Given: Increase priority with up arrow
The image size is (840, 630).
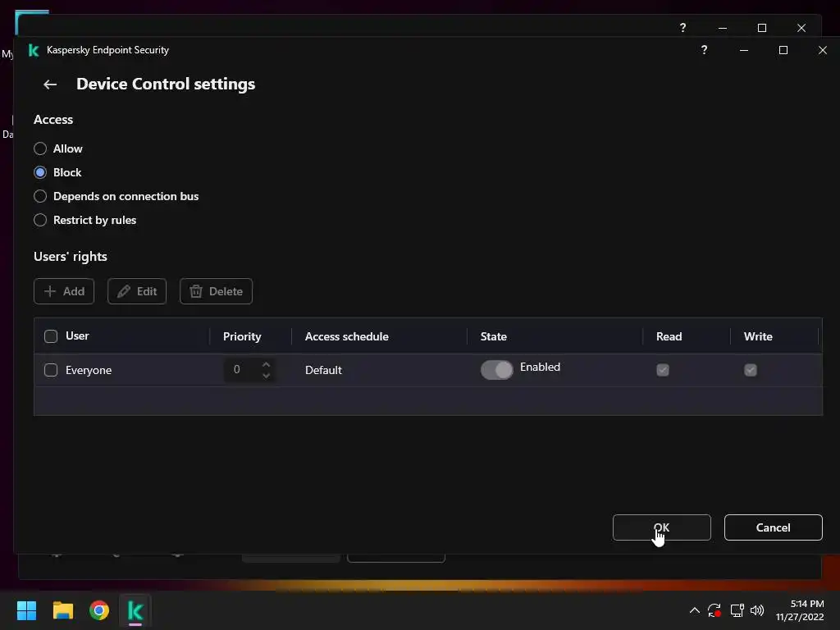Looking at the screenshot, I should click(267, 363).
